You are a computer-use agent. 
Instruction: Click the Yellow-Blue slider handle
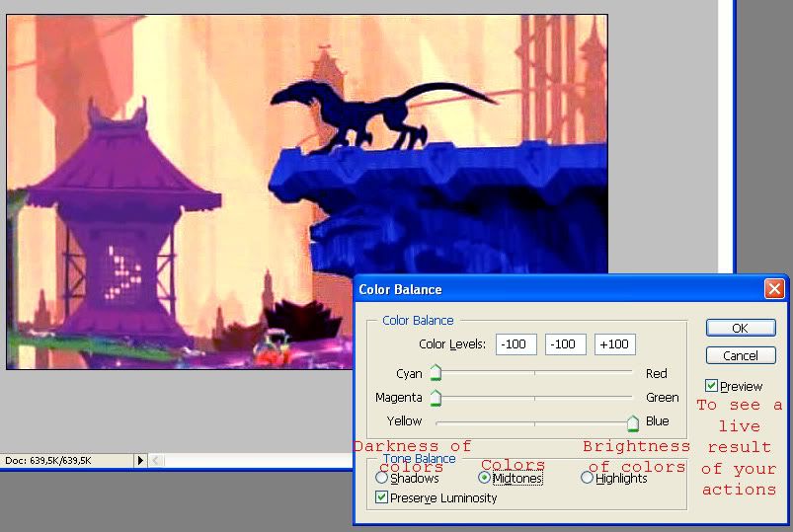point(633,422)
